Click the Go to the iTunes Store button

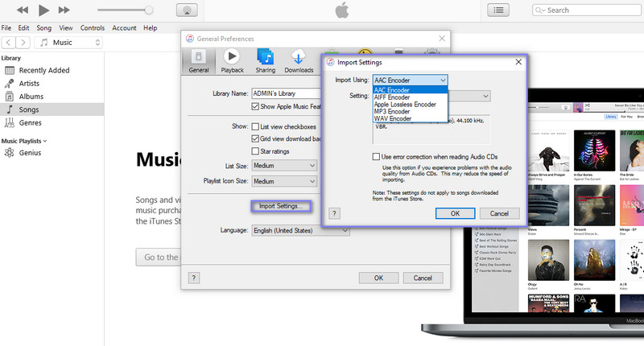pyautogui.click(x=159, y=257)
